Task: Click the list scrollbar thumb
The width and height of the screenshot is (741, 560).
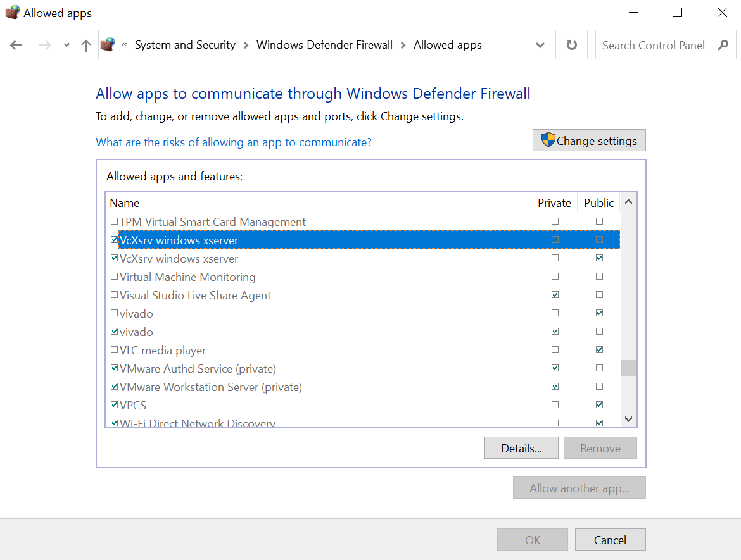Action: coord(628,368)
